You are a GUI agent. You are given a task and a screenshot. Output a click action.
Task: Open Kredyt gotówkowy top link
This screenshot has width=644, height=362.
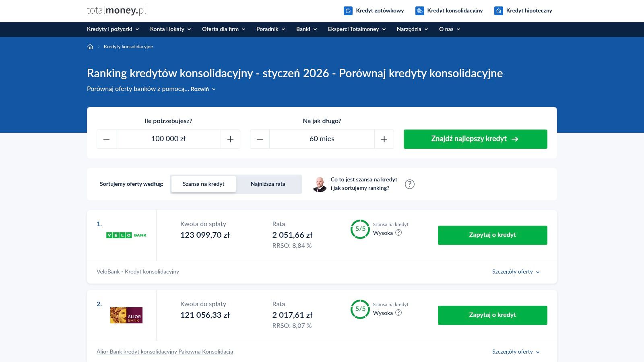pyautogui.click(x=374, y=11)
